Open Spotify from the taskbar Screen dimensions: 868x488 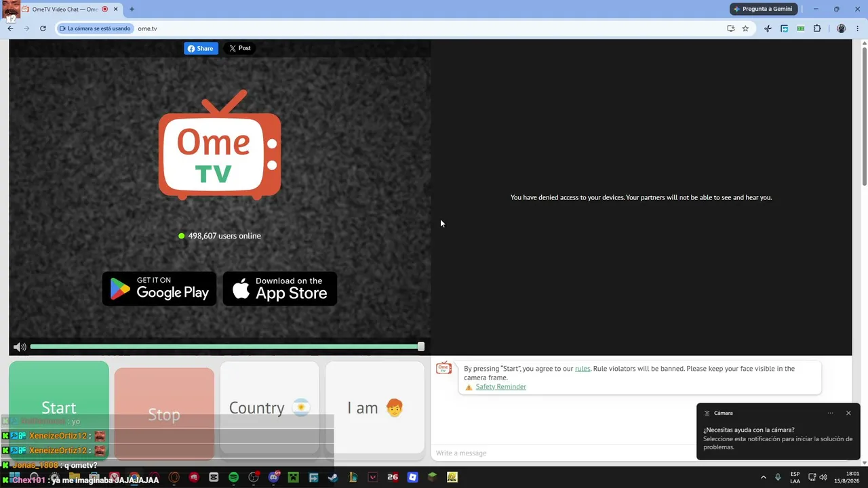coord(233,477)
